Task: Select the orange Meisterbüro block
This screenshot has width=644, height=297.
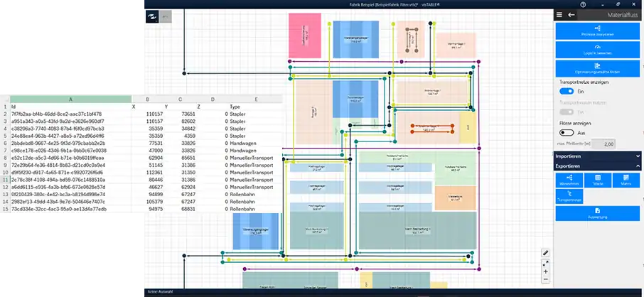Action: click(x=455, y=198)
